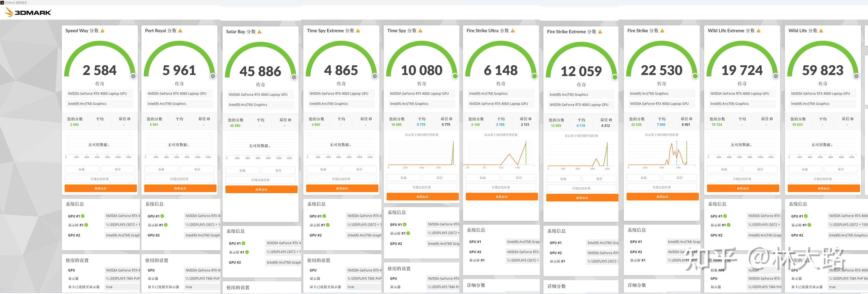Click the warning icon beside Fire Strike Extreme 分数
868x294 pixels.
600,32
